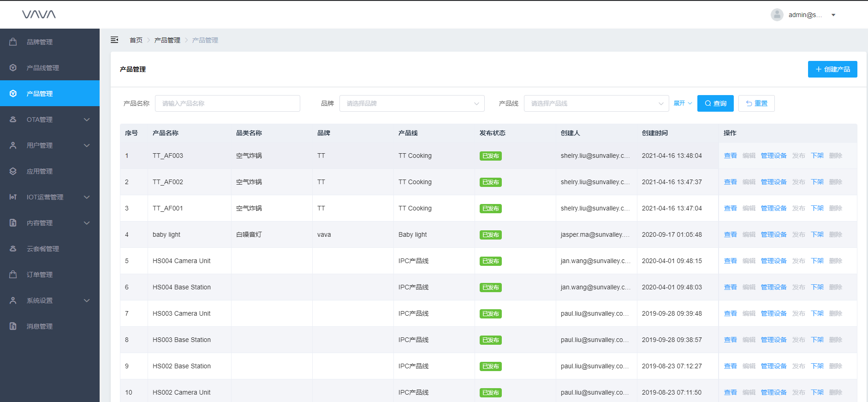Screen dimensions: 868x402
Task: Click 查看 for baby light row
Action: pyautogui.click(x=731, y=234)
